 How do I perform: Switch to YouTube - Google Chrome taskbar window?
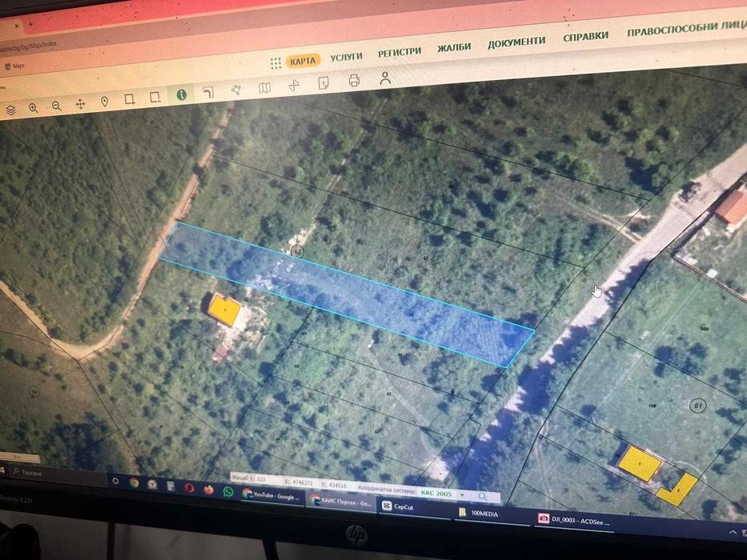pos(272,495)
